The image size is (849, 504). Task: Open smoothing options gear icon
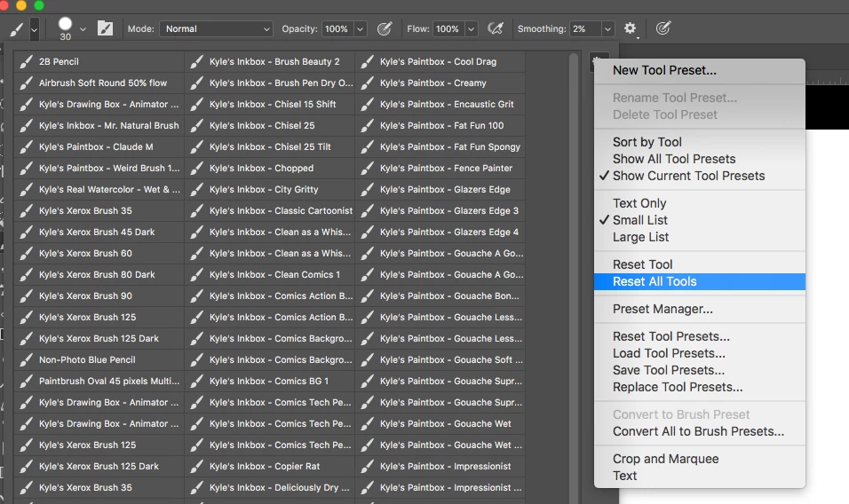tap(631, 28)
